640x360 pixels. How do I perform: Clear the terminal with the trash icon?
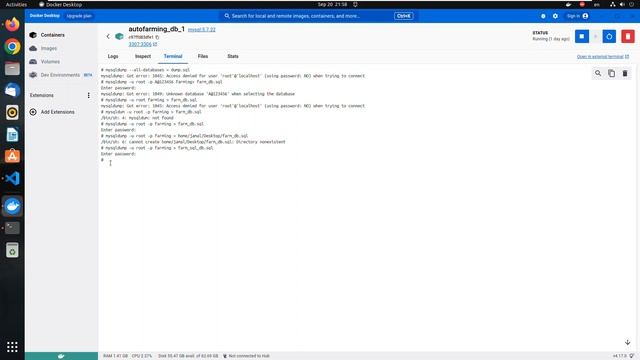point(625,73)
